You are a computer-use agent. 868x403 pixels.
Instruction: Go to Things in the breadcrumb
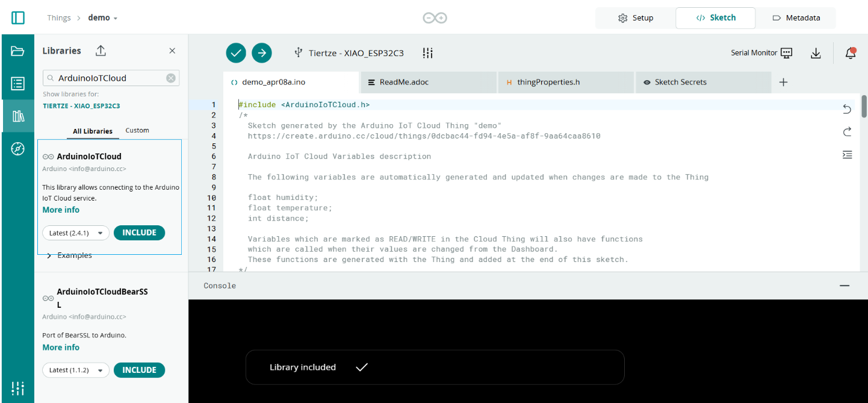pyautogui.click(x=59, y=18)
